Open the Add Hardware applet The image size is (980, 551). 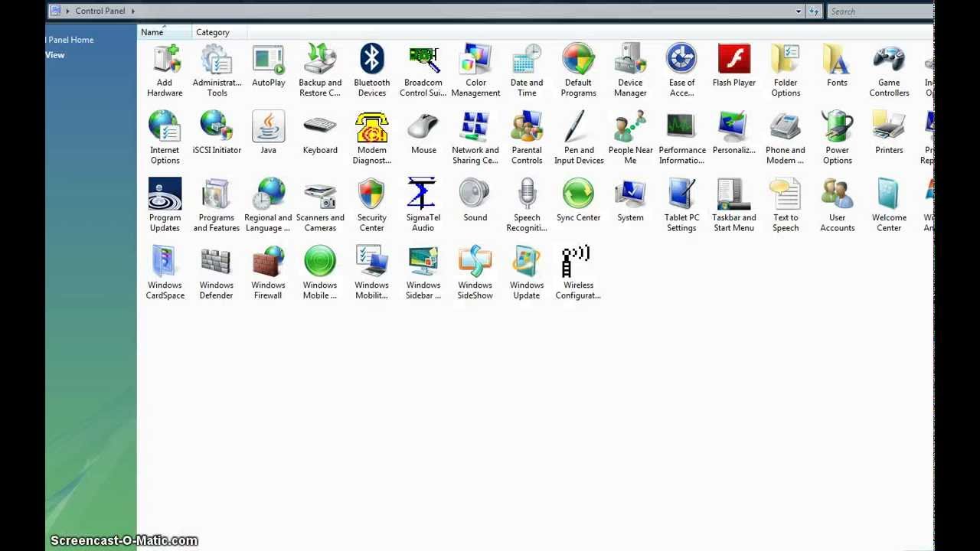click(165, 70)
